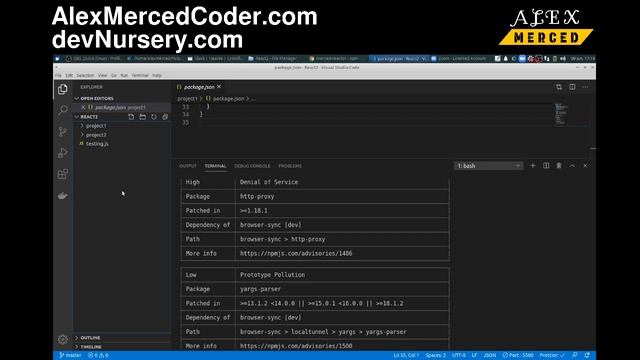Screen dimensions: 640x360
Task: Open the '1: bash' terminal dropdown
Action: point(489,166)
